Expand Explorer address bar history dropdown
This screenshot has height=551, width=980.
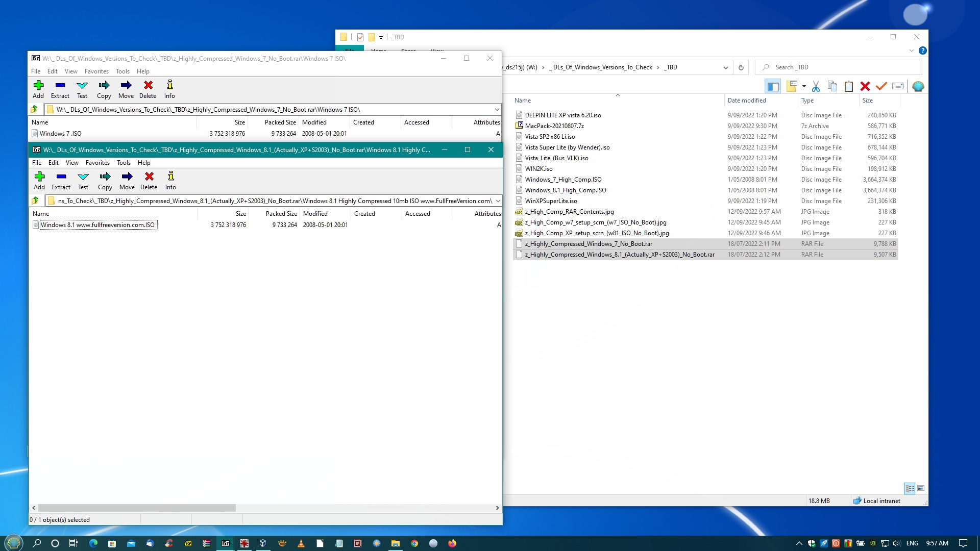click(x=725, y=67)
